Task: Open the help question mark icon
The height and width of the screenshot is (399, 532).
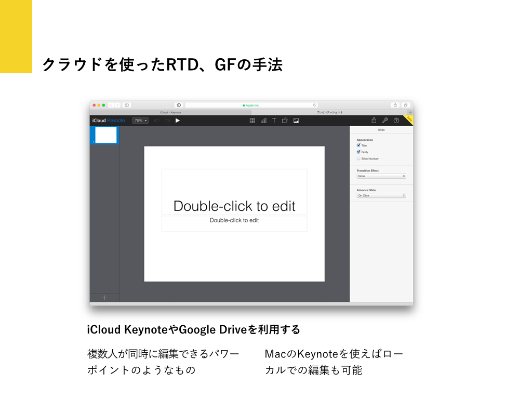Action: (x=396, y=121)
